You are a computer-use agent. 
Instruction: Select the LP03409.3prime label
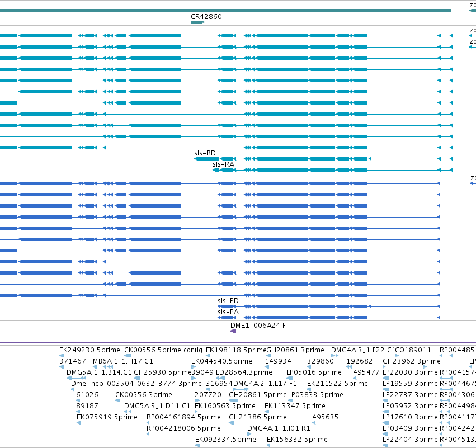point(410,428)
